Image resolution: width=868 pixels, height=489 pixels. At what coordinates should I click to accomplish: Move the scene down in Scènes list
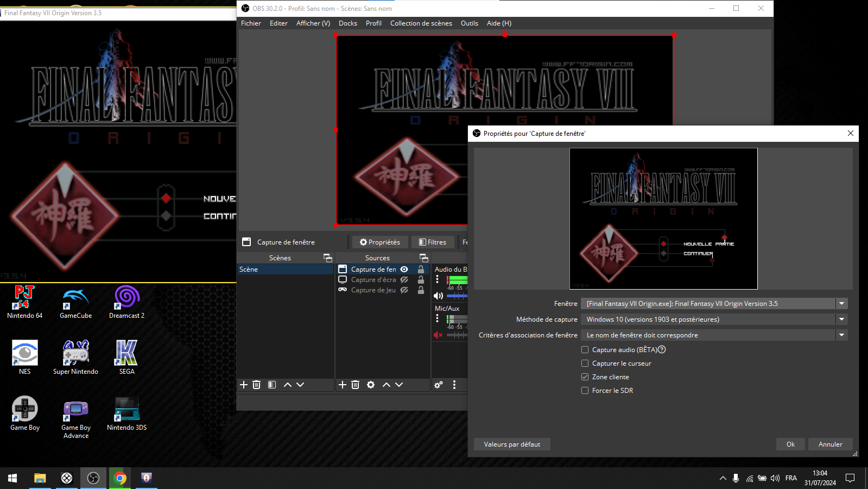click(x=300, y=385)
